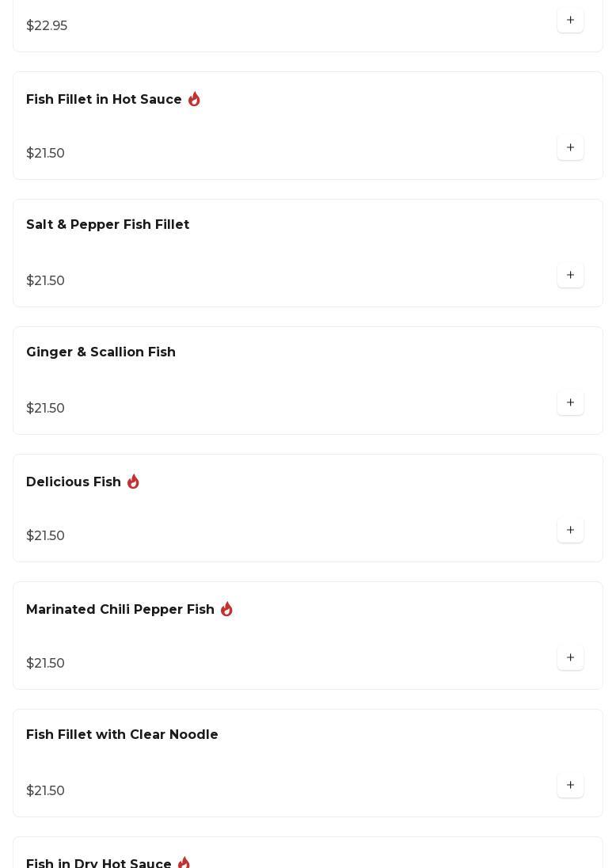Image resolution: width=616 pixels, height=868 pixels.
Task: Open Fish Fillet with Clear Noodle title
Action: 122,735
